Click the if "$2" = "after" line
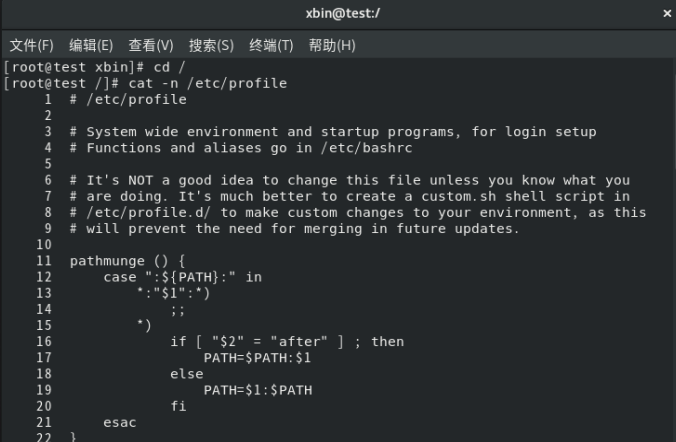The width and height of the screenshot is (676, 442). coord(287,342)
